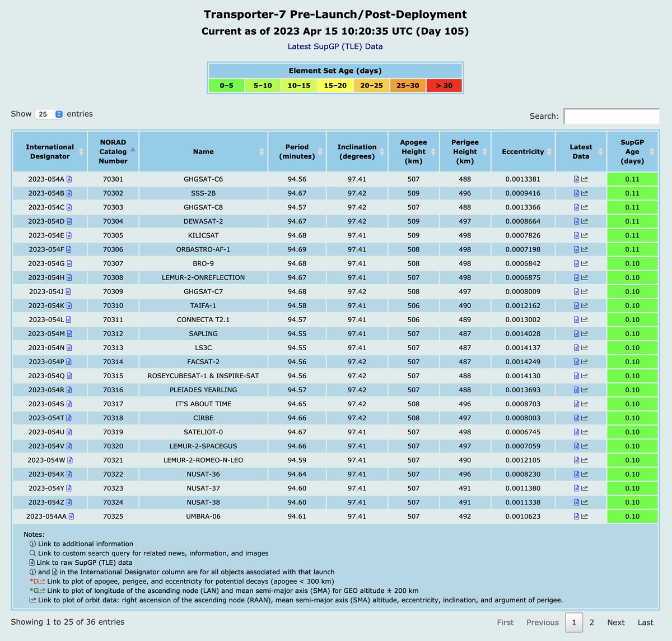Click the SATELIOT-0 name cell
Viewport: 672px width, 641px height.
pos(203,432)
